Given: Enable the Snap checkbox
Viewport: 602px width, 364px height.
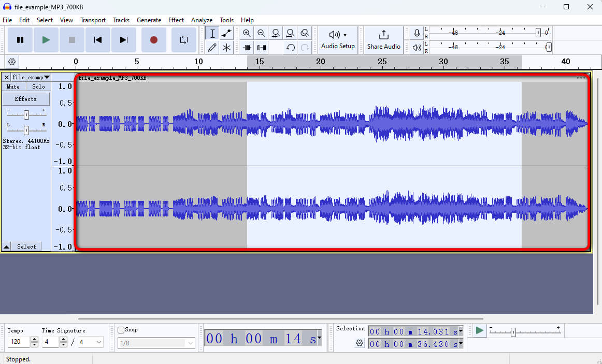Looking at the screenshot, I should coord(121,330).
